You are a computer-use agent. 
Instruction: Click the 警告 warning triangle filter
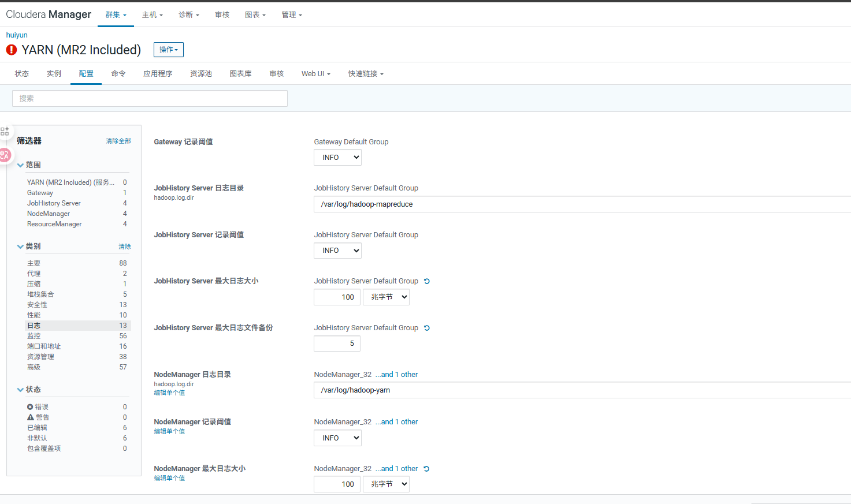31,417
